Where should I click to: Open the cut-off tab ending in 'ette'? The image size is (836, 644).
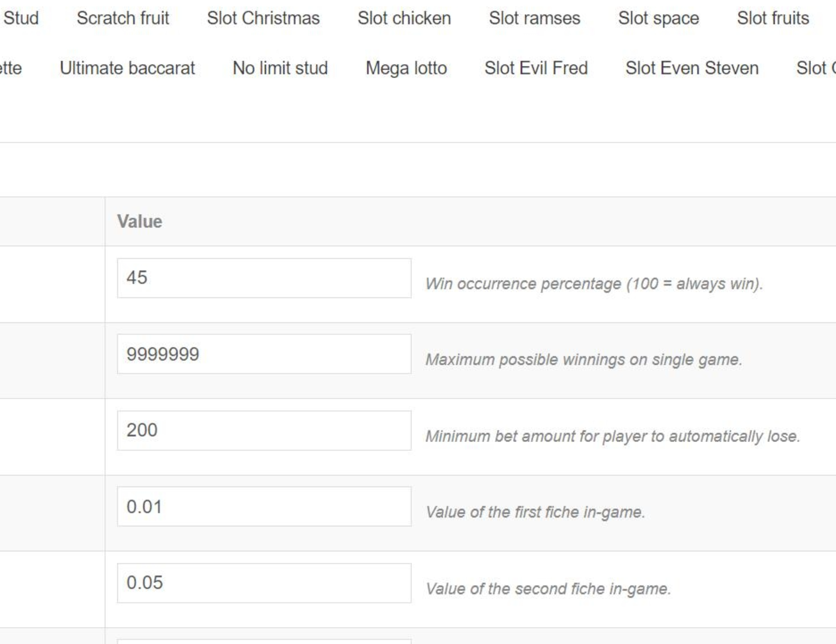tap(11, 68)
